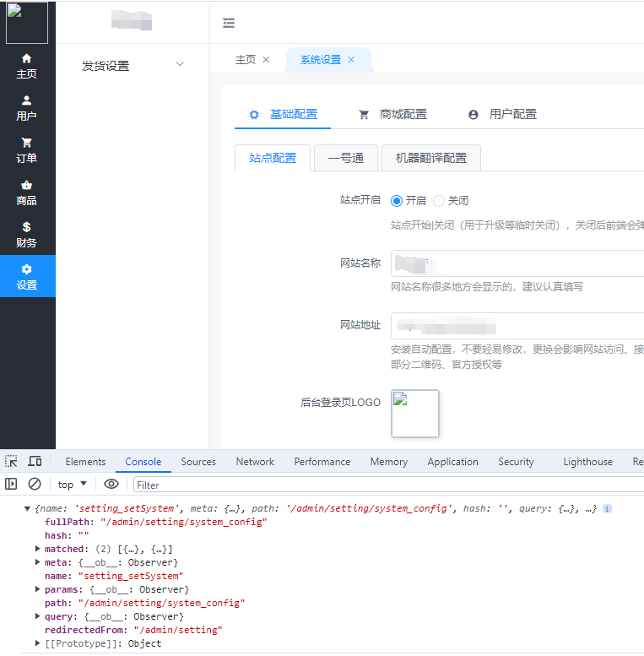Viewport: 644px width, 656px height.
Task: Open the DevTools Network tab
Action: tap(255, 462)
